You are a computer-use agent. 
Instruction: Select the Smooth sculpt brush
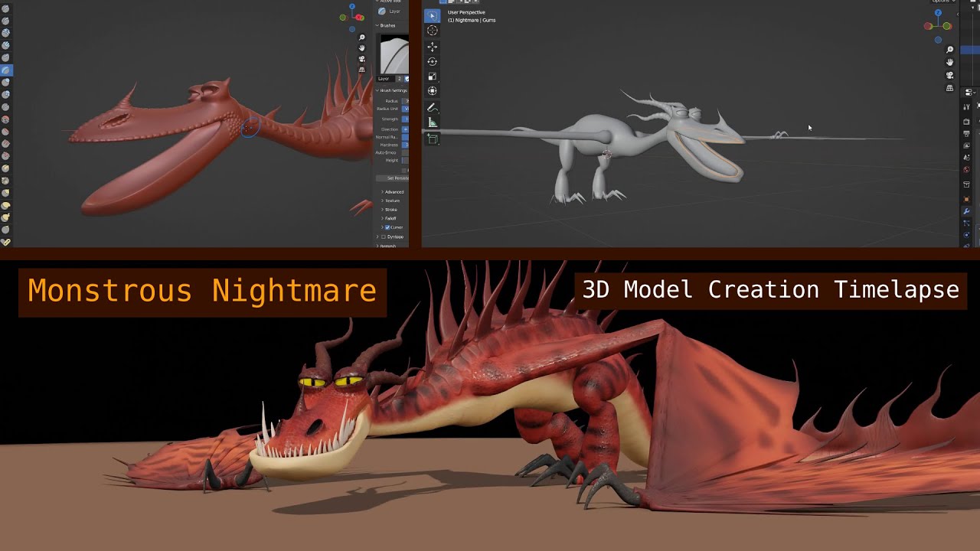(x=5, y=119)
